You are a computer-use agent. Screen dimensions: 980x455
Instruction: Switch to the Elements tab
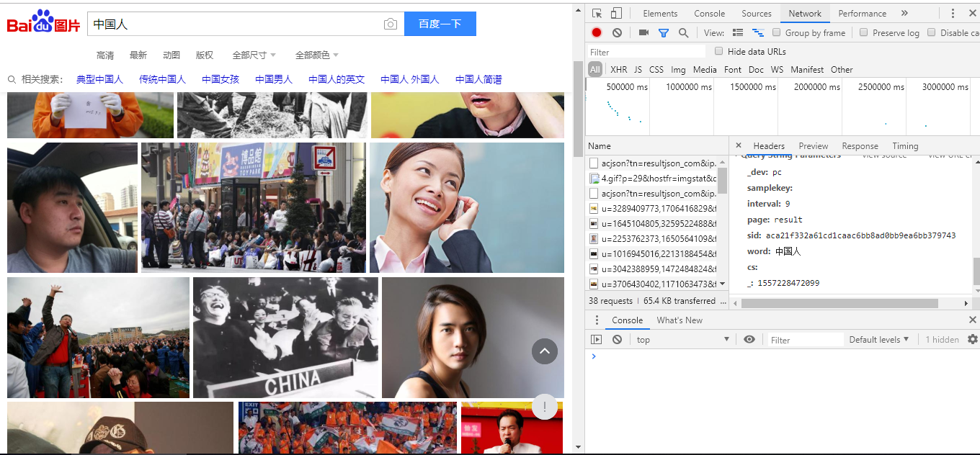(x=659, y=12)
